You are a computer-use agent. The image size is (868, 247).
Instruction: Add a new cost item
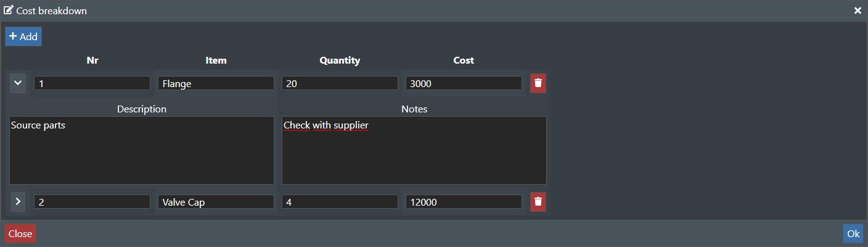(x=23, y=36)
